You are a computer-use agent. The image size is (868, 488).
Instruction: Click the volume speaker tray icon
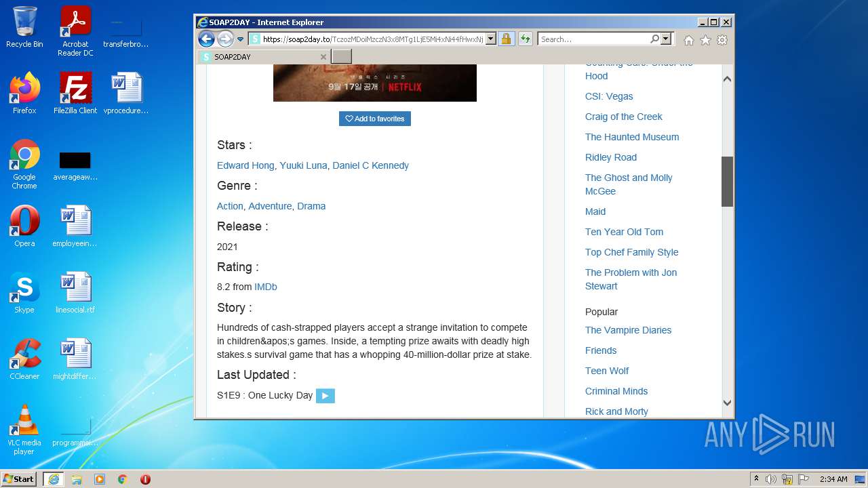click(x=771, y=479)
